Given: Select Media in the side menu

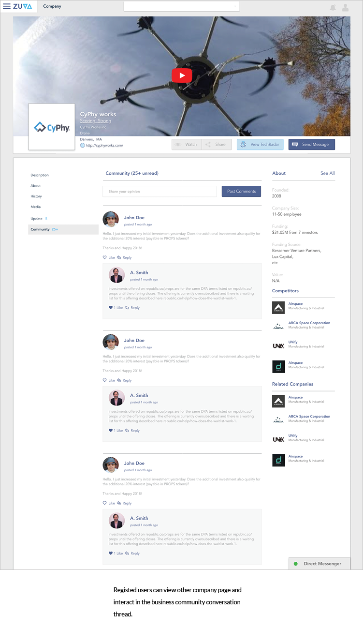Looking at the screenshot, I should 36,207.
